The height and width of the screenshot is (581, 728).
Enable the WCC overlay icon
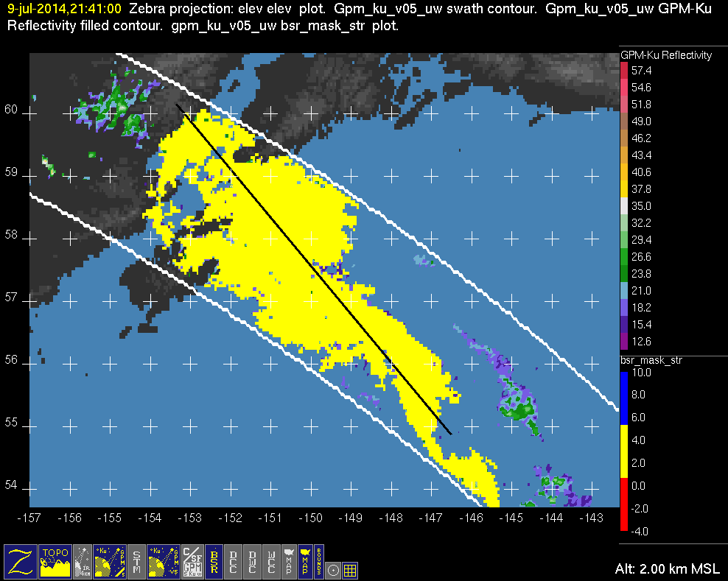coord(271,561)
